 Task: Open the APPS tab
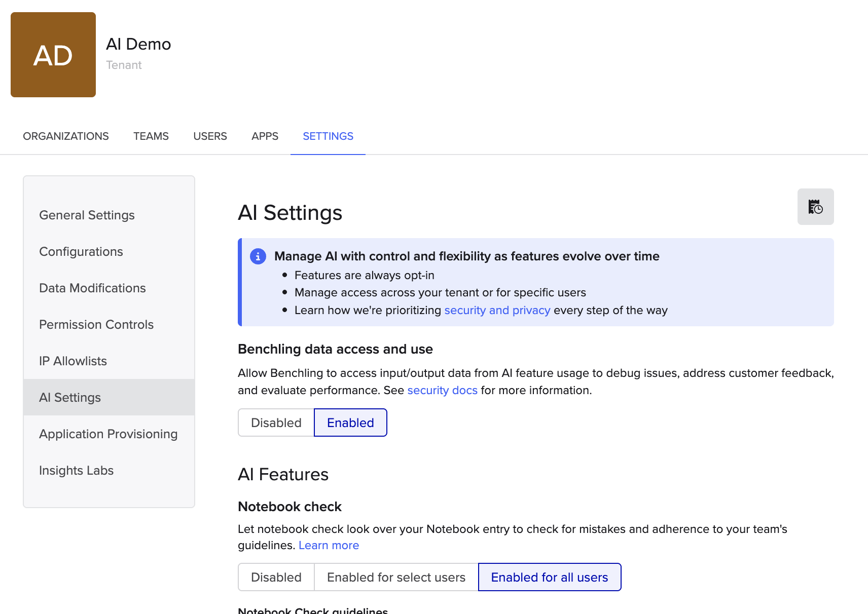tap(264, 136)
